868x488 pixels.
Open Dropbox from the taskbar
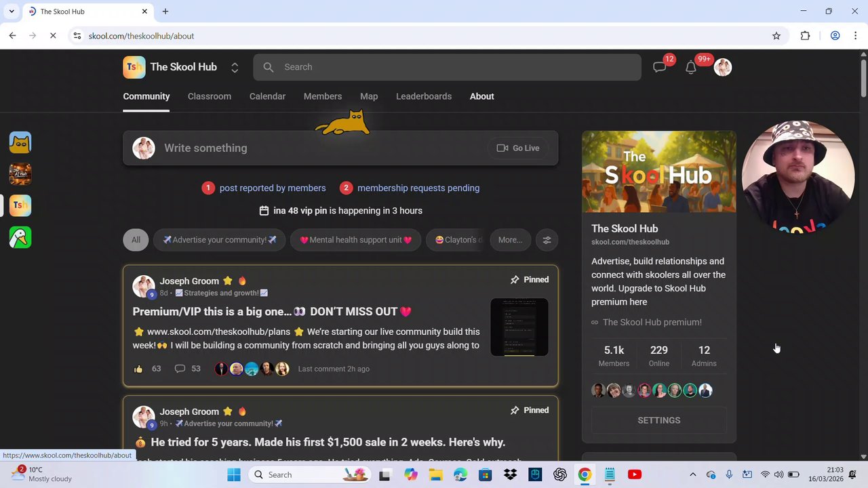point(510,475)
